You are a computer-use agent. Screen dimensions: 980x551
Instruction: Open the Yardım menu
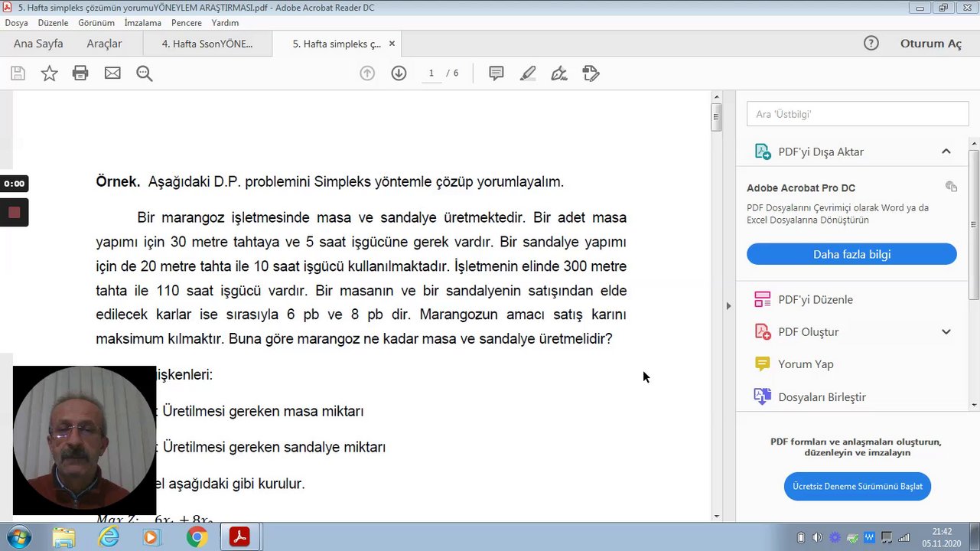coord(225,23)
